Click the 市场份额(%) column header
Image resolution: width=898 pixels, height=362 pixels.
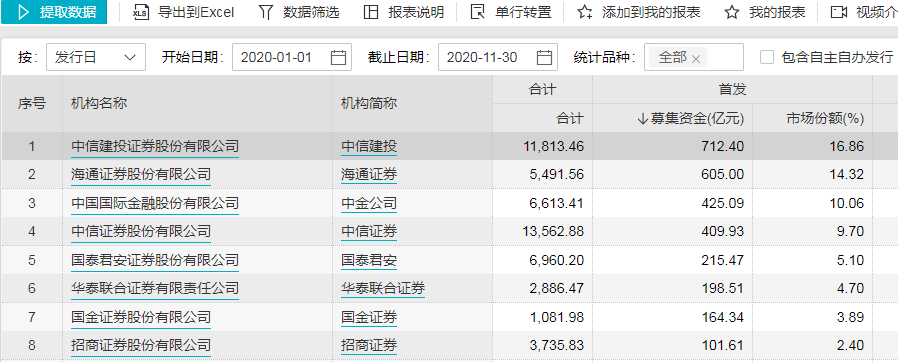(825, 119)
